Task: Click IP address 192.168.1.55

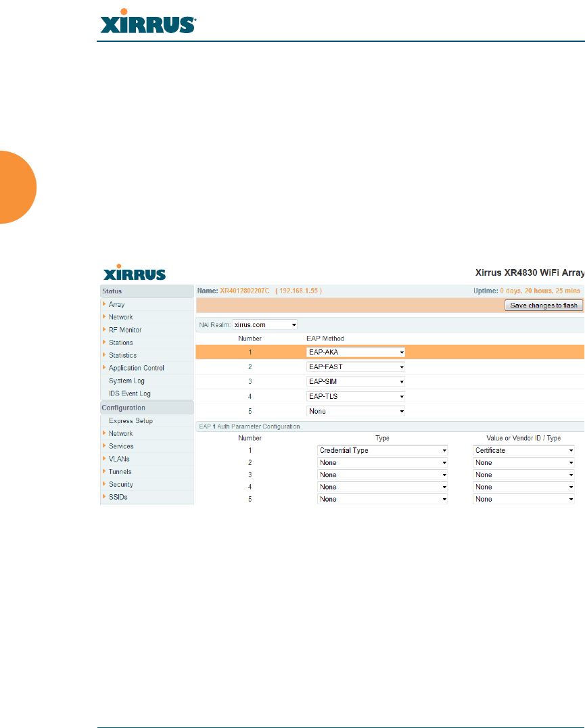Action: click(x=299, y=291)
